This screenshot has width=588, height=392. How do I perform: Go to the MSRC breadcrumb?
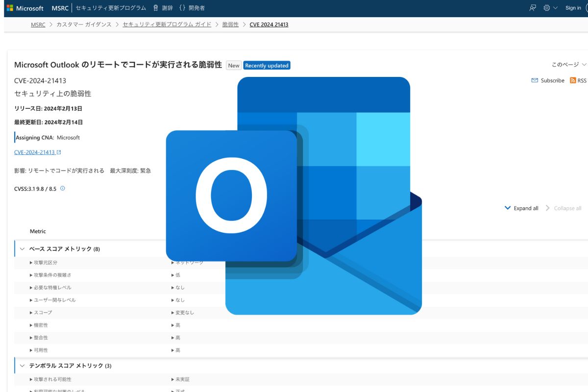tap(38, 24)
